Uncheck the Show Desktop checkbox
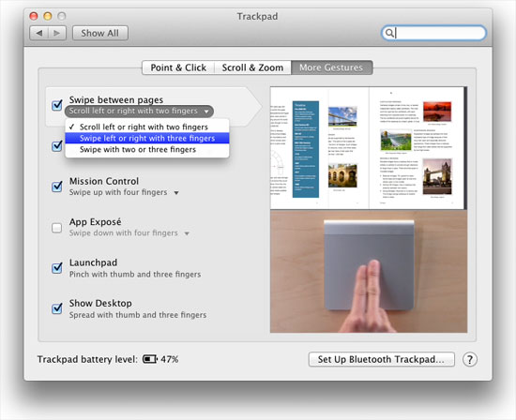516x420 pixels. (57, 308)
